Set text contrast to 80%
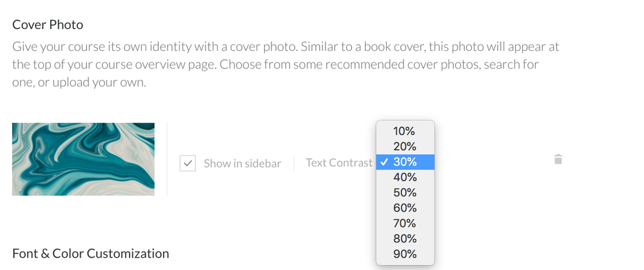This screenshot has height=270, width=644. point(405,238)
